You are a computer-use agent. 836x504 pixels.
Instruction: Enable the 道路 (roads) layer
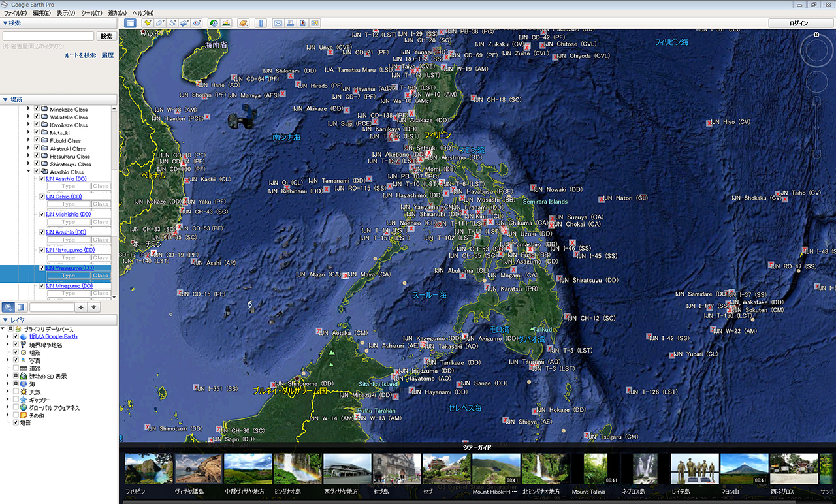[16, 368]
